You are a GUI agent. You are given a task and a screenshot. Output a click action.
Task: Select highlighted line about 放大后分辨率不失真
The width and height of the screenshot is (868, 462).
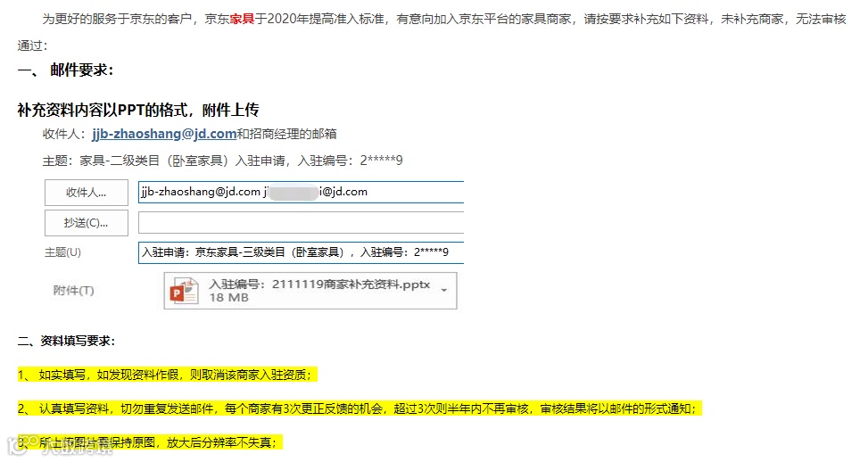150,442
